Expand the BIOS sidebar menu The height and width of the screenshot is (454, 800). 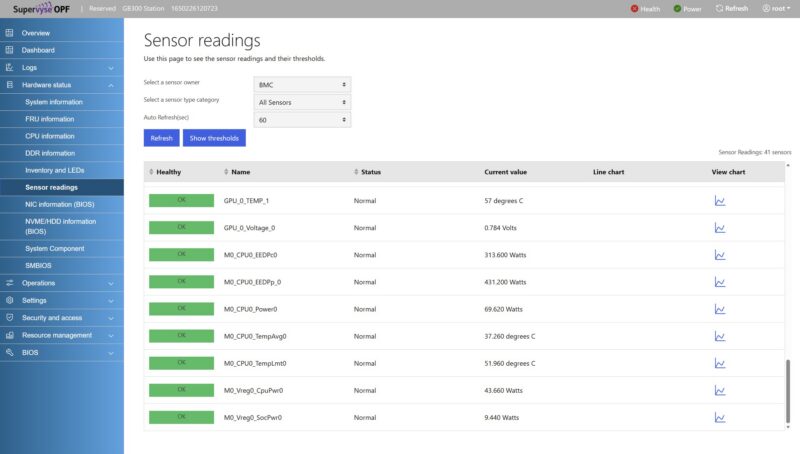(62, 352)
